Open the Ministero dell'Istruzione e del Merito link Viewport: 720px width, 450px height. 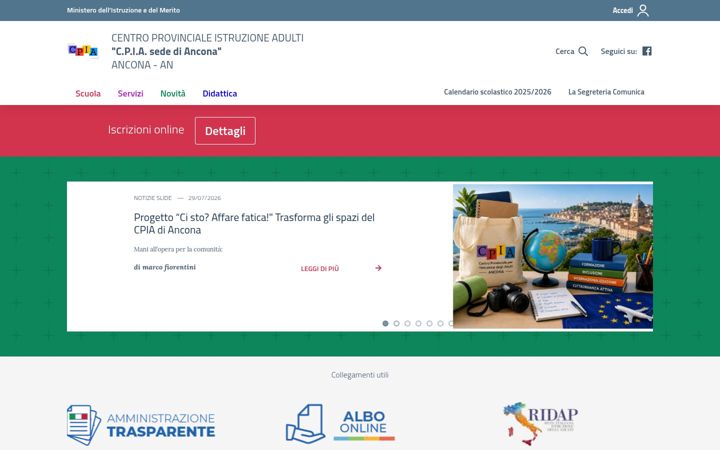123,10
